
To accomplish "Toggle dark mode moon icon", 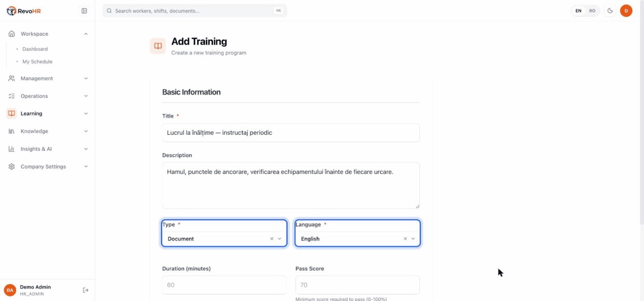I will pyautogui.click(x=610, y=11).
